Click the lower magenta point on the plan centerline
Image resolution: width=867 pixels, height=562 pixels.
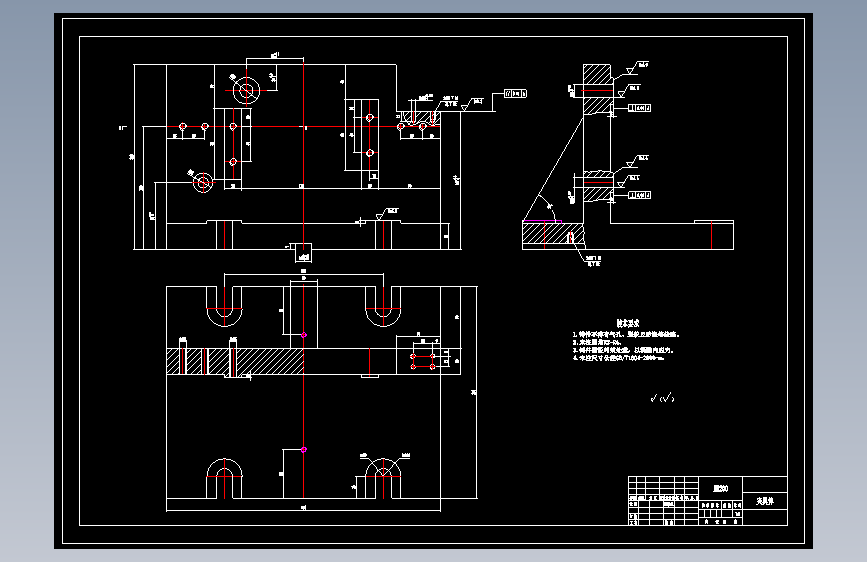[x=304, y=450]
